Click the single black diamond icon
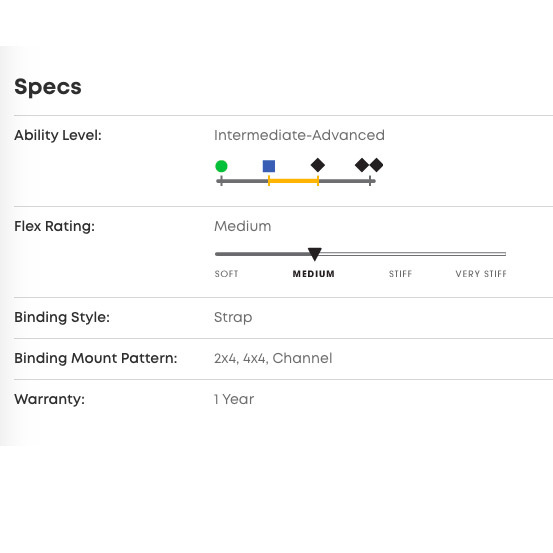Screen dimensions: 553x553 pos(318,165)
